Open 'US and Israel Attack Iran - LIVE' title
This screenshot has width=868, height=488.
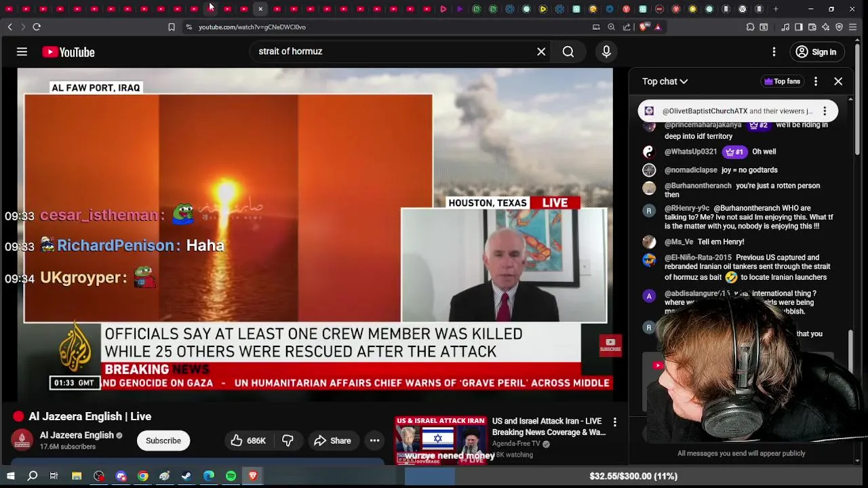549,426
